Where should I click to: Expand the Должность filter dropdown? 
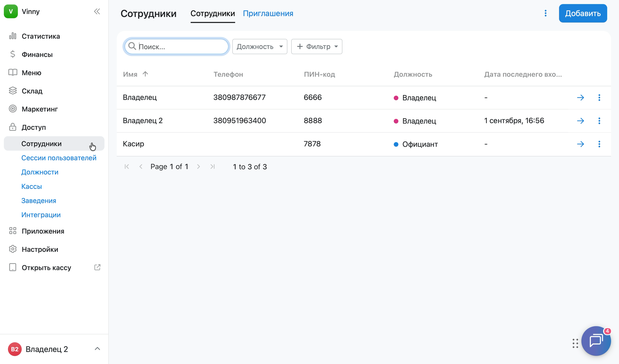point(260,46)
